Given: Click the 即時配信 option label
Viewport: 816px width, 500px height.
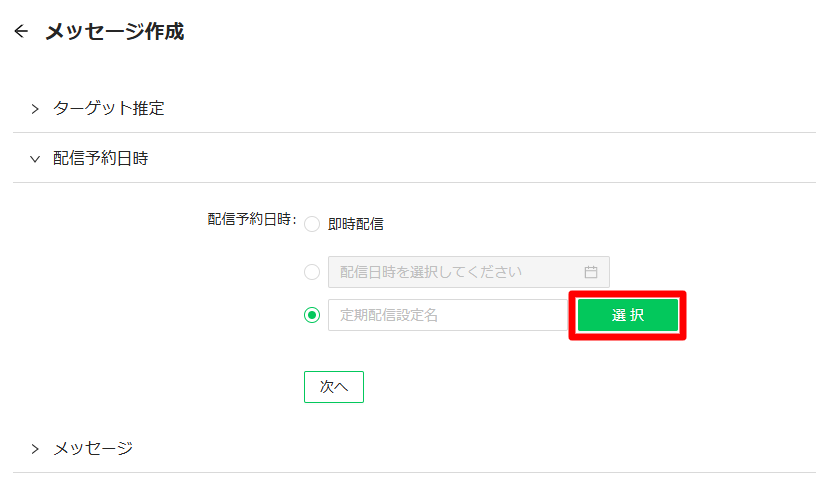Looking at the screenshot, I should tap(355, 224).
